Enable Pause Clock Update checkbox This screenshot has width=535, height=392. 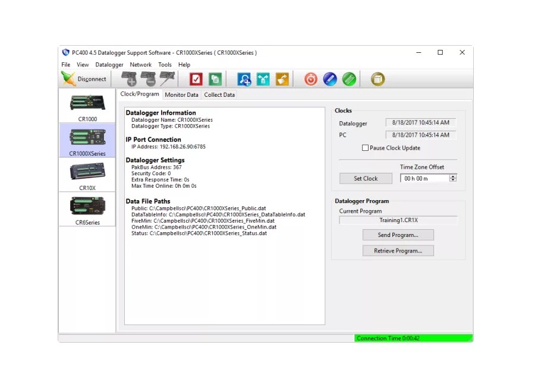pyautogui.click(x=365, y=148)
